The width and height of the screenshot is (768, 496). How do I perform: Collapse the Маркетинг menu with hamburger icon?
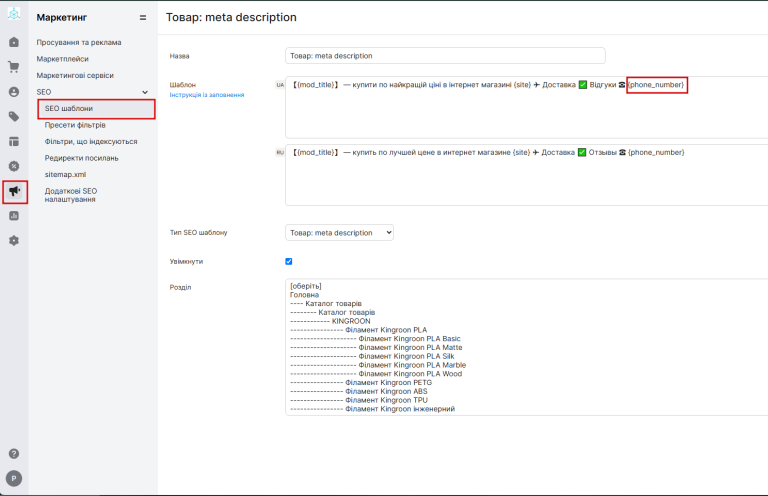click(x=143, y=18)
